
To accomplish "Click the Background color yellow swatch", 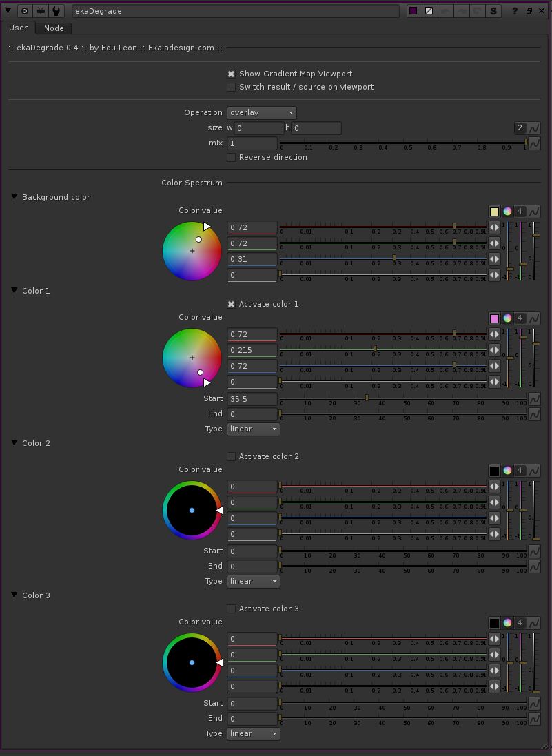I will coord(494,211).
